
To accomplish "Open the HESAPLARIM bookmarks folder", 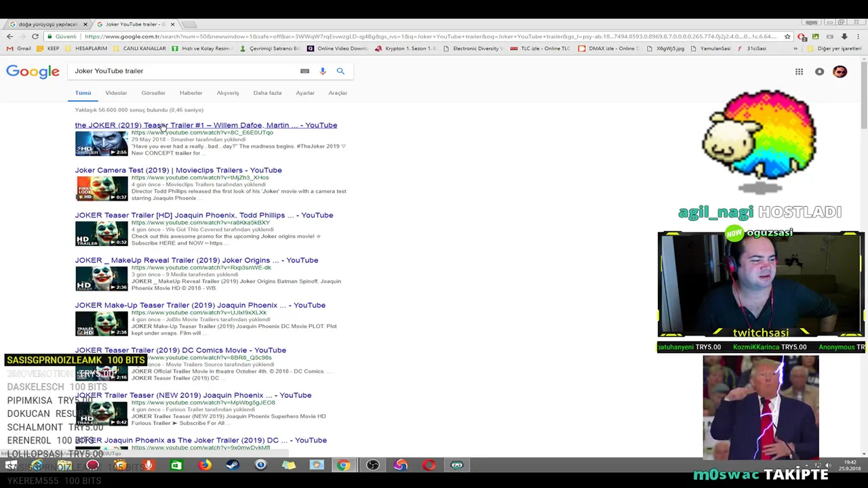I will point(86,48).
